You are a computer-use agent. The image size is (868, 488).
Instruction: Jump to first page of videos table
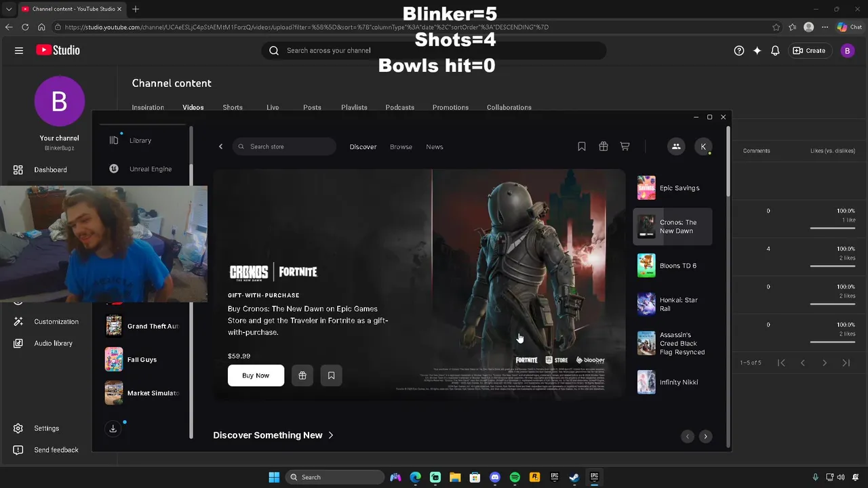point(781,363)
